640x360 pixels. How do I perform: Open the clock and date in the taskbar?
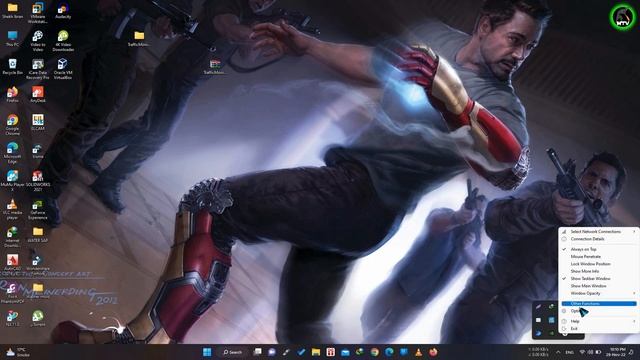click(x=617, y=352)
